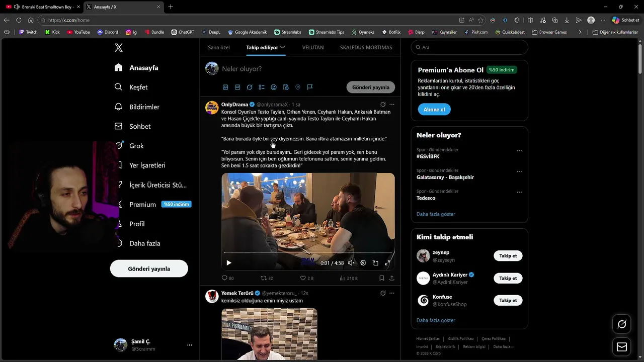Click Abone ol premium button

434,109
